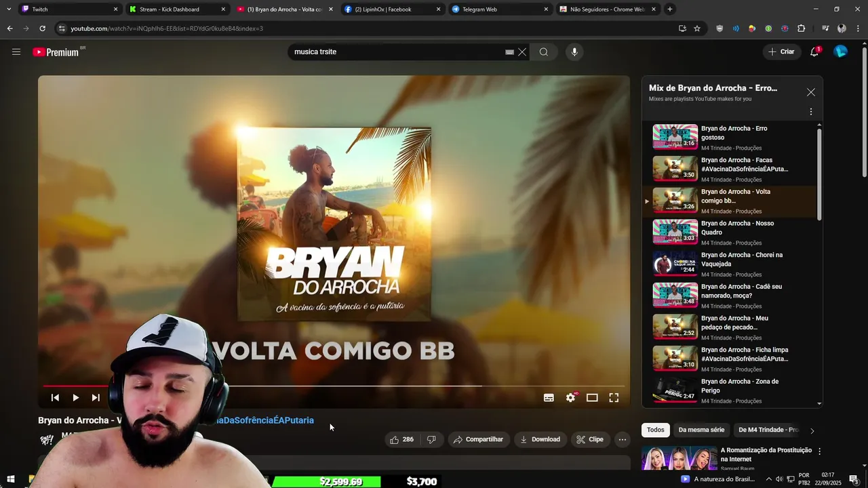This screenshot has height=488, width=868.
Task: Open options for 'A Romantização' video
Action: 819,451
